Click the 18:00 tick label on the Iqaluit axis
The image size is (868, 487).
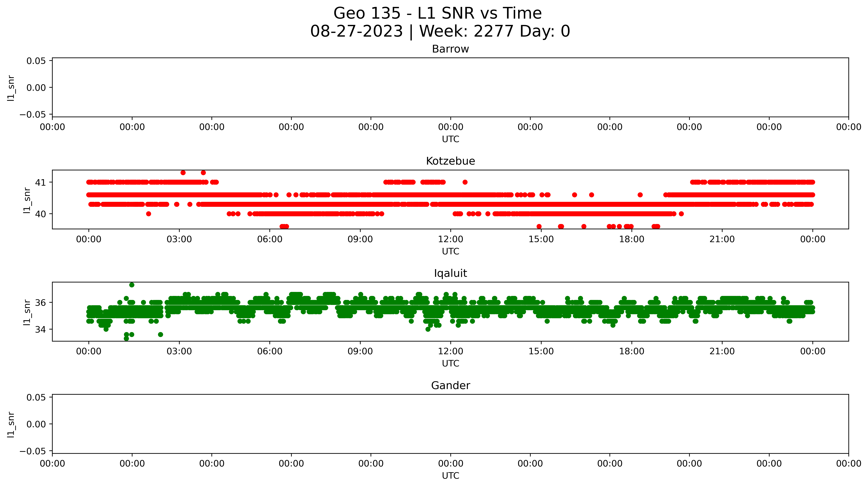(x=631, y=351)
